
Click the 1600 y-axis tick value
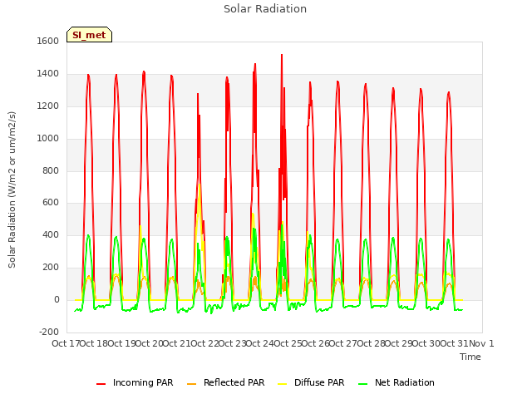48,41
